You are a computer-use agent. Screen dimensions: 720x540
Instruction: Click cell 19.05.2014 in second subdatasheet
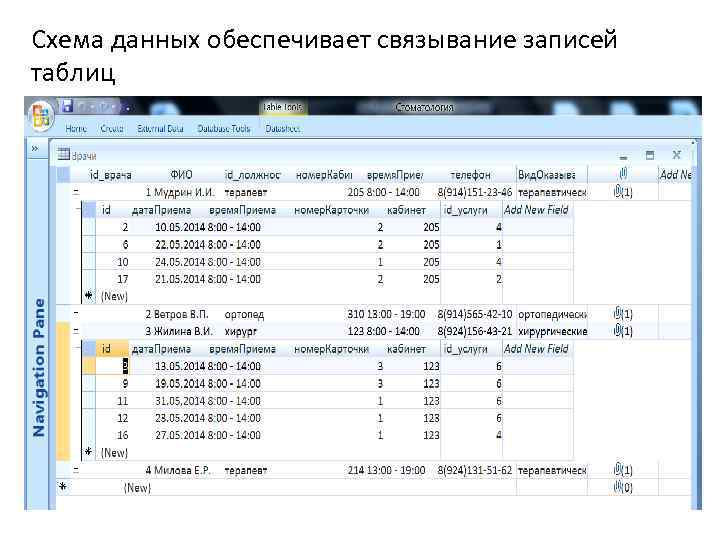(x=180, y=384)
